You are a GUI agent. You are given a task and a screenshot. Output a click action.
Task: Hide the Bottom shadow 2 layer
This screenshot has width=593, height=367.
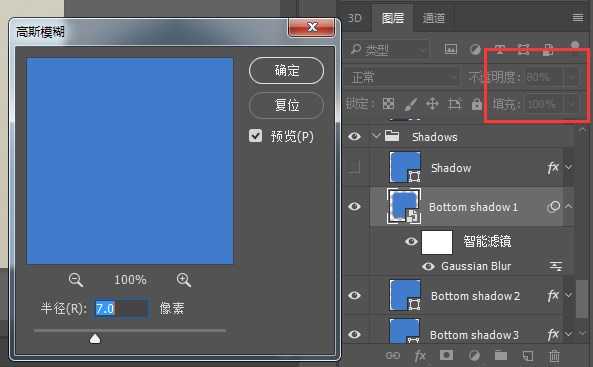[354, 295]
